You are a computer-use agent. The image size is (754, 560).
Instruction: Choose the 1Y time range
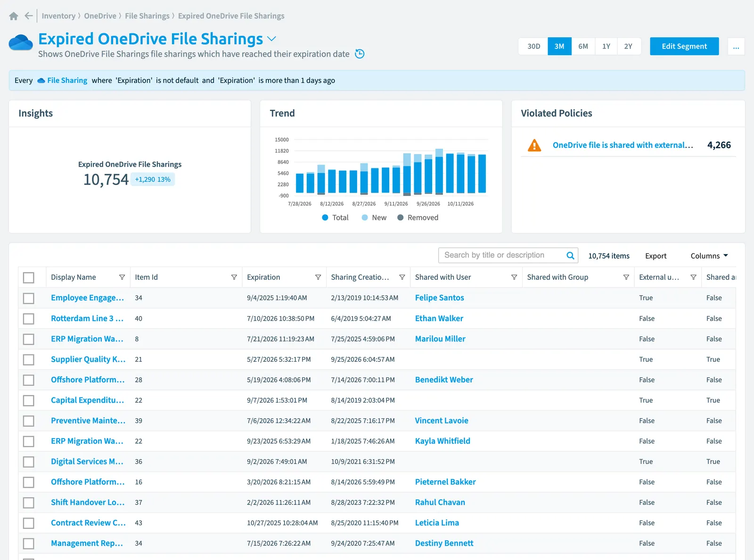606,47
